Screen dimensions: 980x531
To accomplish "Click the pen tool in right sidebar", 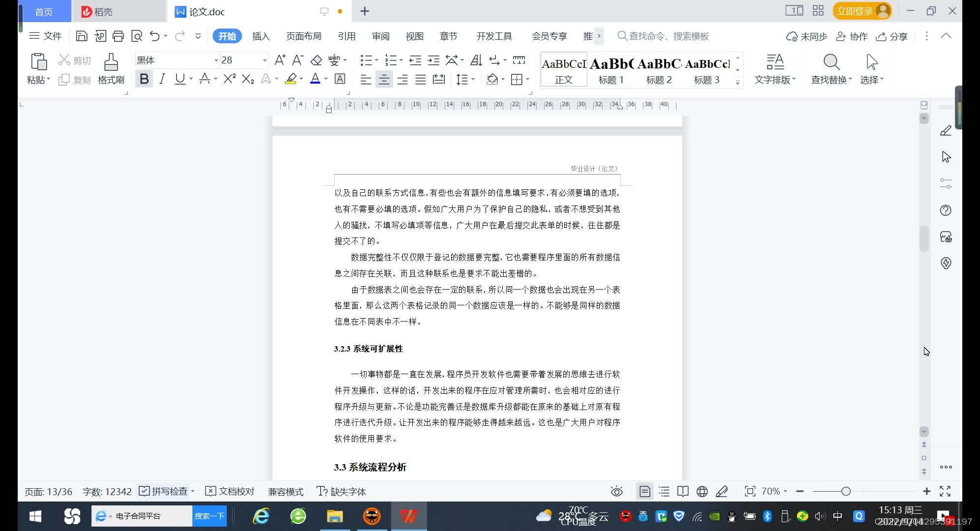I will [x=946, y=131].
